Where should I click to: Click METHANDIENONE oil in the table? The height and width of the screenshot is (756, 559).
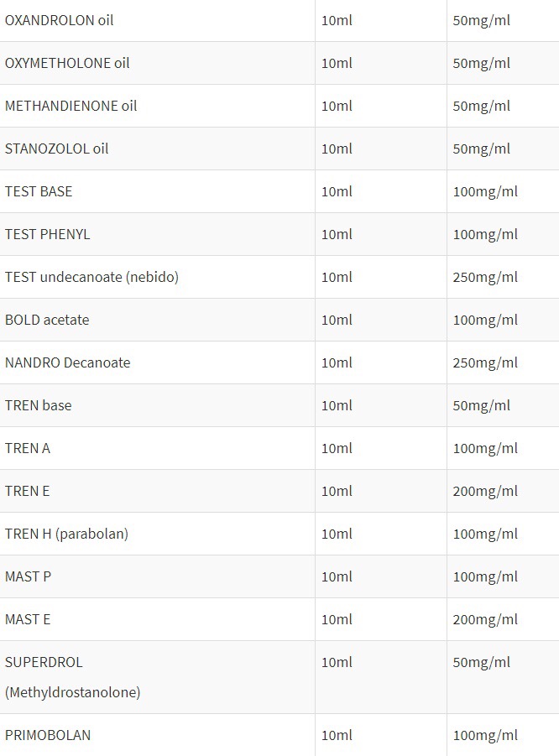click(x=71, y=106)
